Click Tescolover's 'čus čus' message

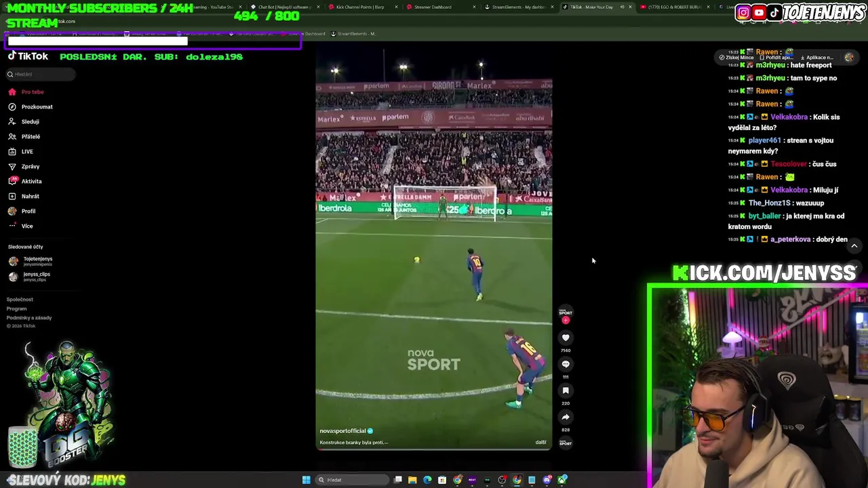(x=783, y=164)
